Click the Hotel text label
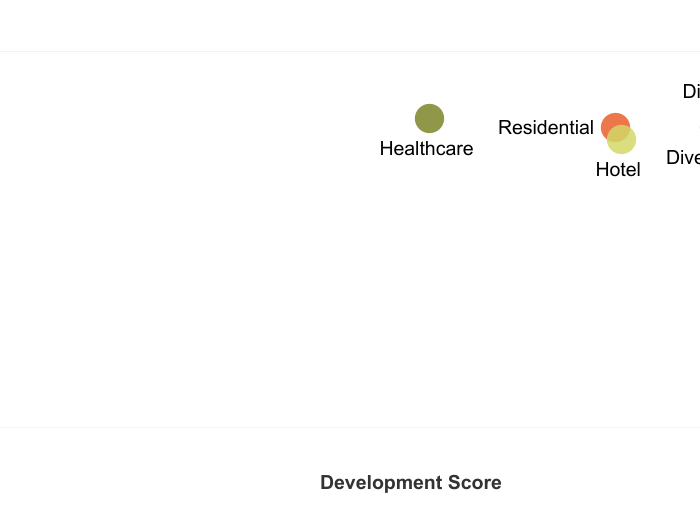700x518 pixels. coord(618,170)
